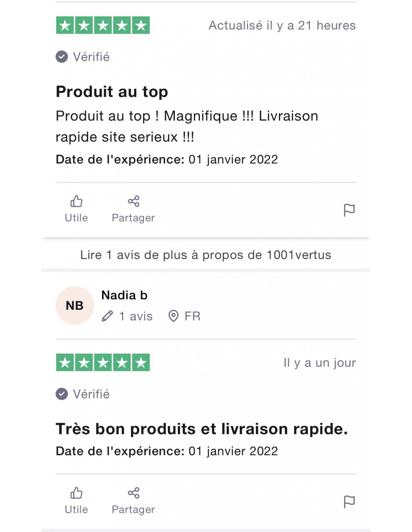Open the "Produit au top" review title
The image size is (412, 532).
[112, 92]
